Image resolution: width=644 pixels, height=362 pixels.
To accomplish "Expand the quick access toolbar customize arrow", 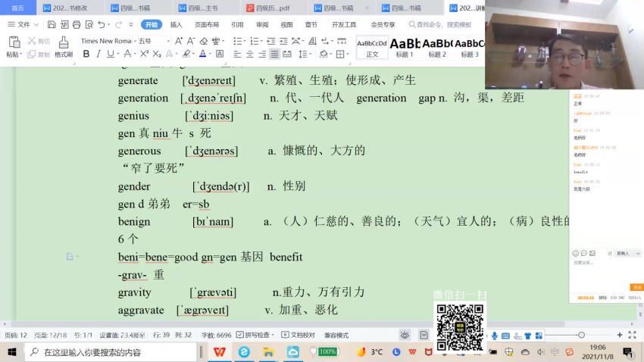I will (x=131, y=25).
